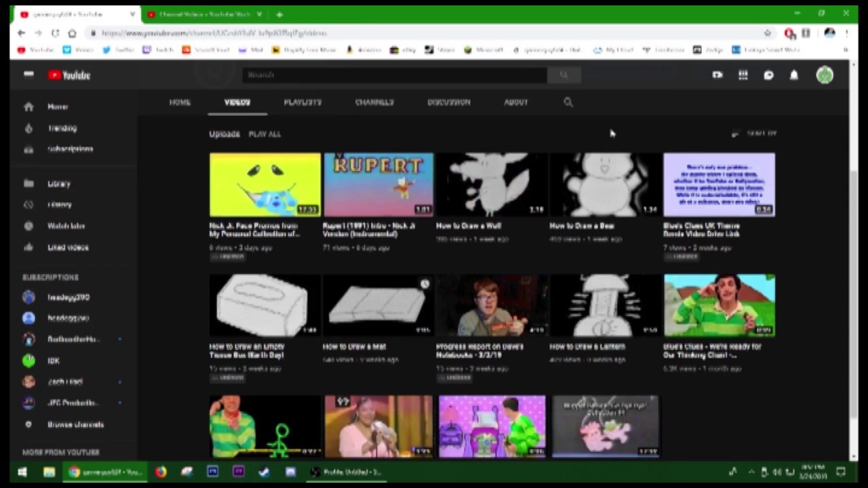Open the Progress Report video thumbnail
868x488 pixels.
tap(492, 306)
